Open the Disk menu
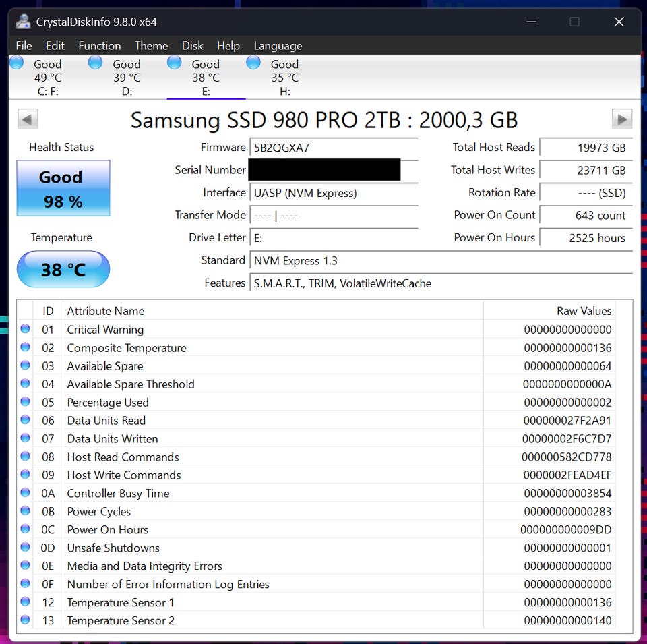The width and height of the screenshot is (647, 644). (x=192, y=45)
